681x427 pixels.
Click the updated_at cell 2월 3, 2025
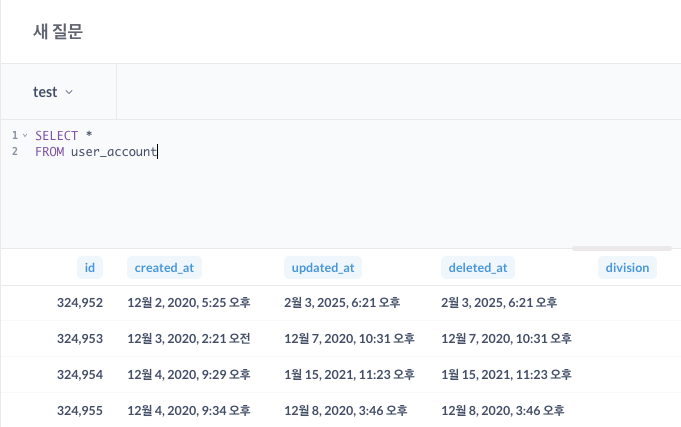pyautogui.click(x=342, y=302)
